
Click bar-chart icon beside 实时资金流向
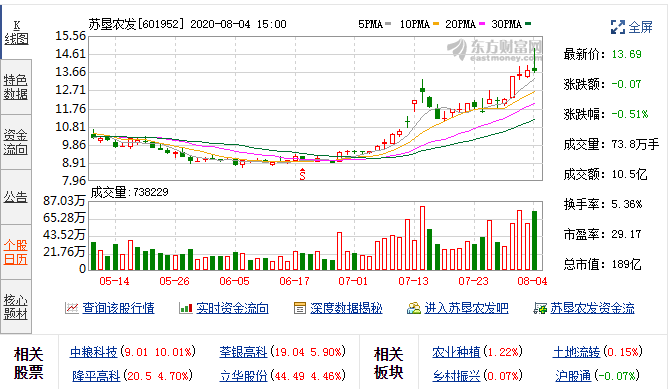(186, 308)
